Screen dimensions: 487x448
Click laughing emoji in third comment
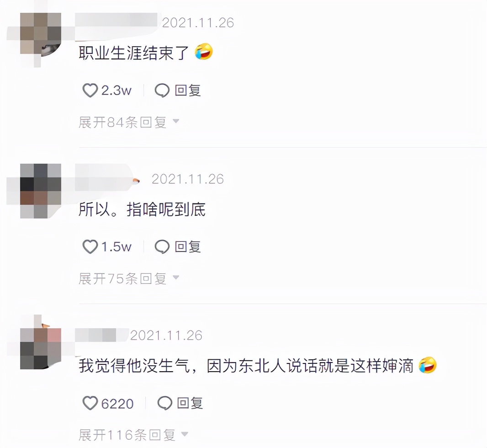[x=428, y=365]
